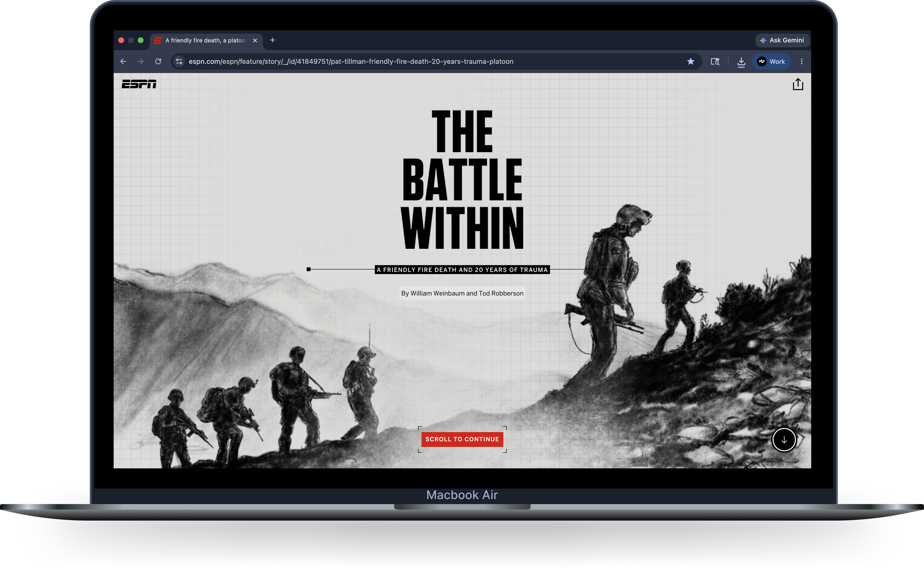924x571 pixels.
Task: Open Chrome's three-dot menu
Action: [802, 62]
